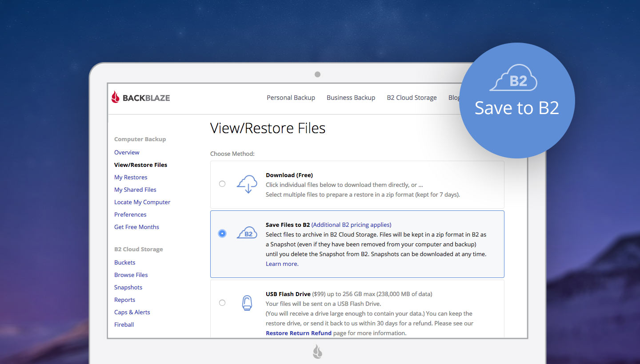Open Buckets under B2 Cloud Storage
The height and width of the screenshot is (364, 640).
124,262
